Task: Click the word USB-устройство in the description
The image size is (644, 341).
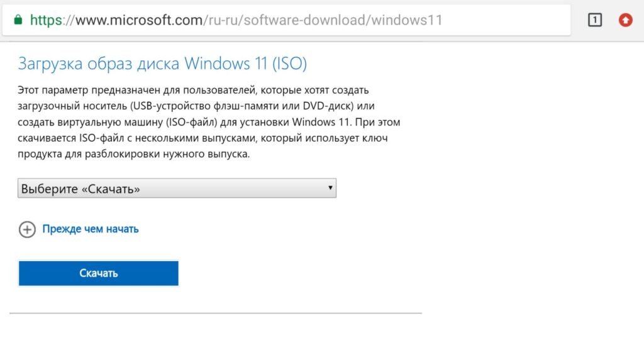Action: [171, 106]
